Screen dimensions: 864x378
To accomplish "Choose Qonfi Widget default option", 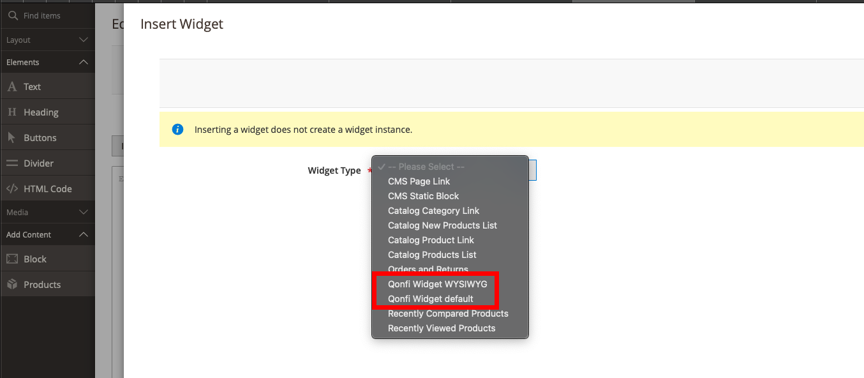I will point(450,299).
